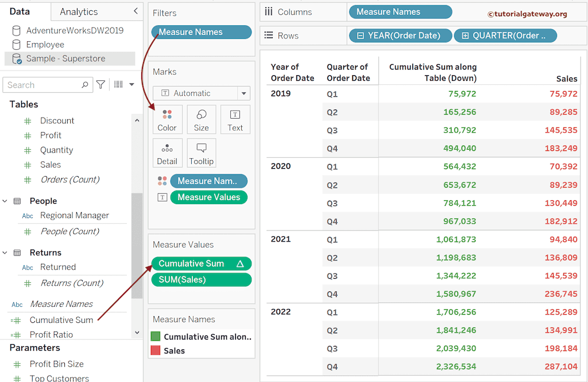
Task: Open the Color mark property
Action: pos(167,119)
